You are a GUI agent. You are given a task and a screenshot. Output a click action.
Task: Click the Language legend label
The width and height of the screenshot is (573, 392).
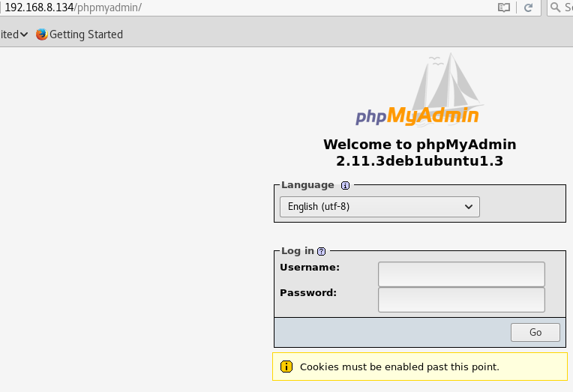pos(307,185)
